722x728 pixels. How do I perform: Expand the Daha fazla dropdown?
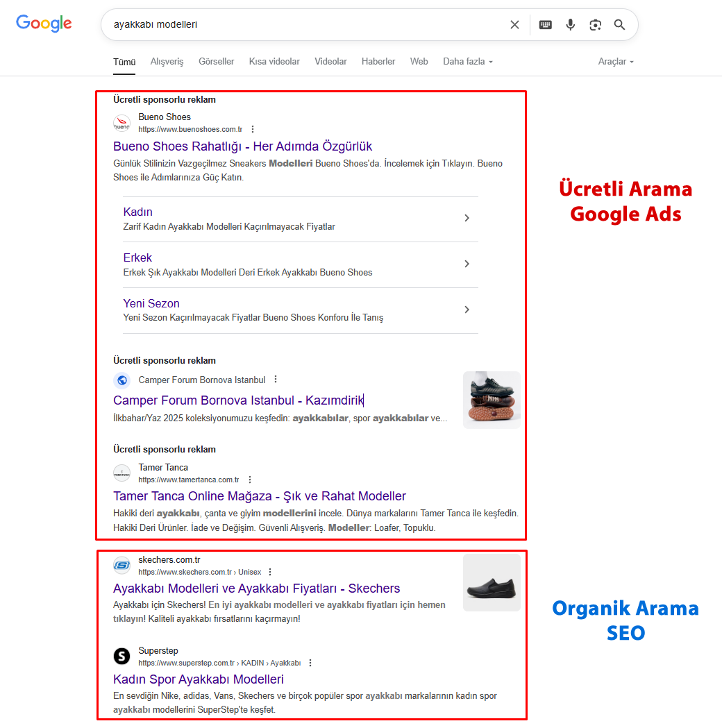pos(467,62)
